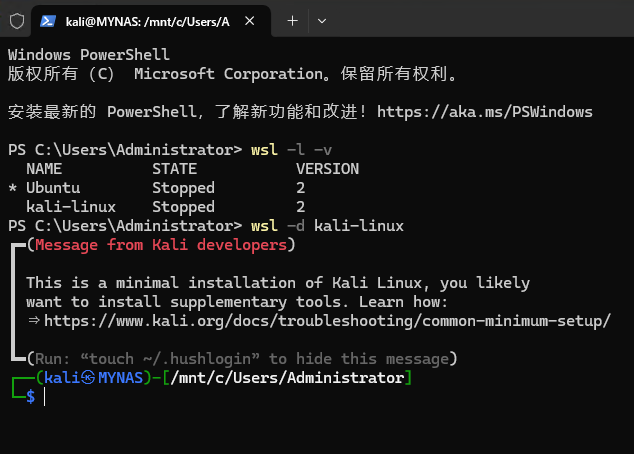The height and width of the screenshot is (454, 634).
Task: Expand the new tab profile dropdown
Action: pos(322,21)
